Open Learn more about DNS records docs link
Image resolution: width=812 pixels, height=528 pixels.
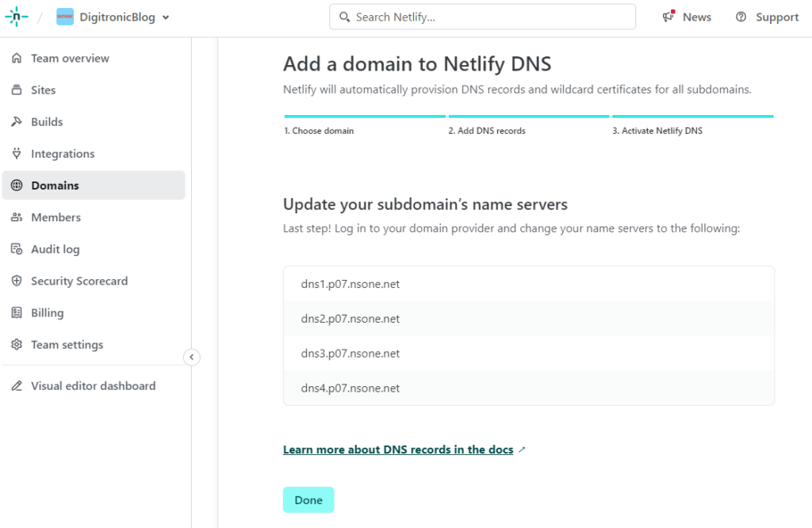tap(398, 450)
